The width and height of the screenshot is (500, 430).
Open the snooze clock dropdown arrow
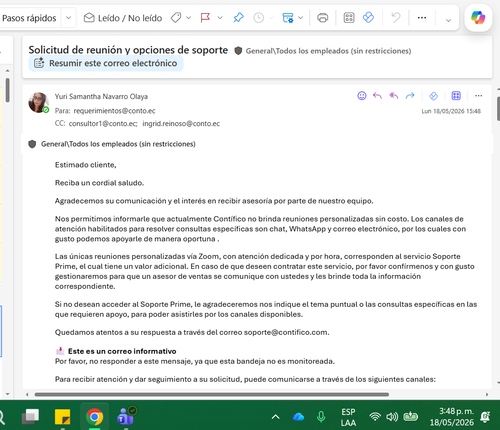271,18
